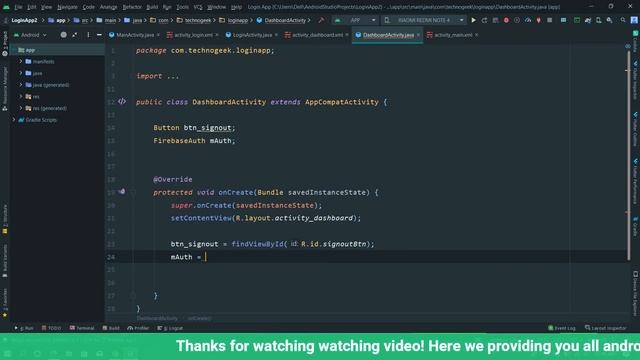Expand the java (generated) folder
The width and height of the screenshot is (640, 360).
click(21, 85)
